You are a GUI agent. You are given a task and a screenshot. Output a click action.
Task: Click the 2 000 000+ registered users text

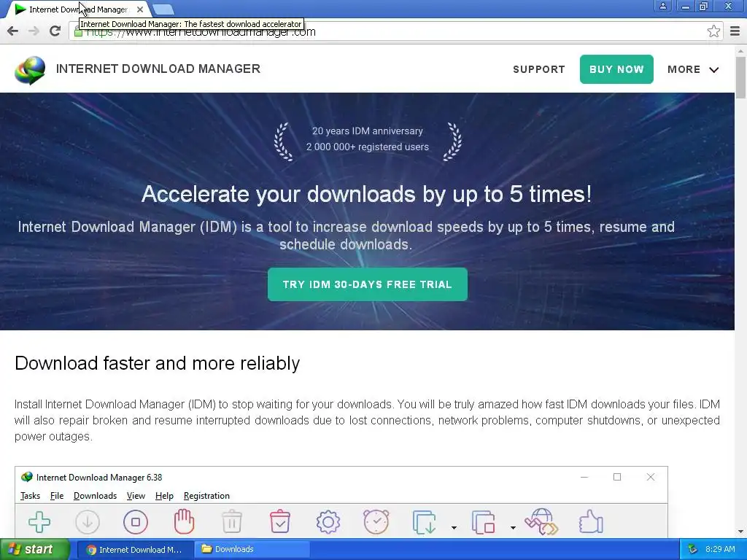click(368, 147)
